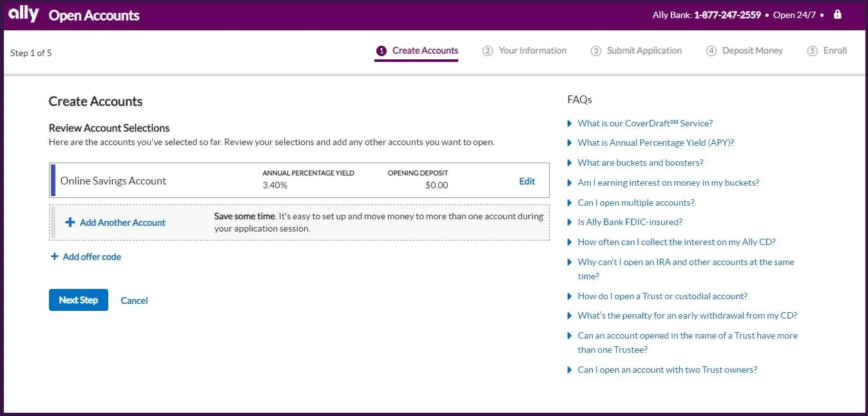The image size is (868, 416).
Task: Click the Ally logo in the header
Action: 23,14
